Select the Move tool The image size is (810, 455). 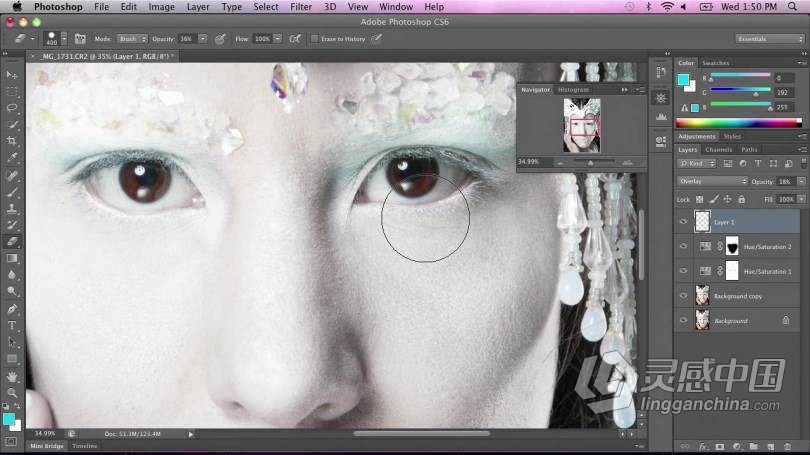coord(12,75)
